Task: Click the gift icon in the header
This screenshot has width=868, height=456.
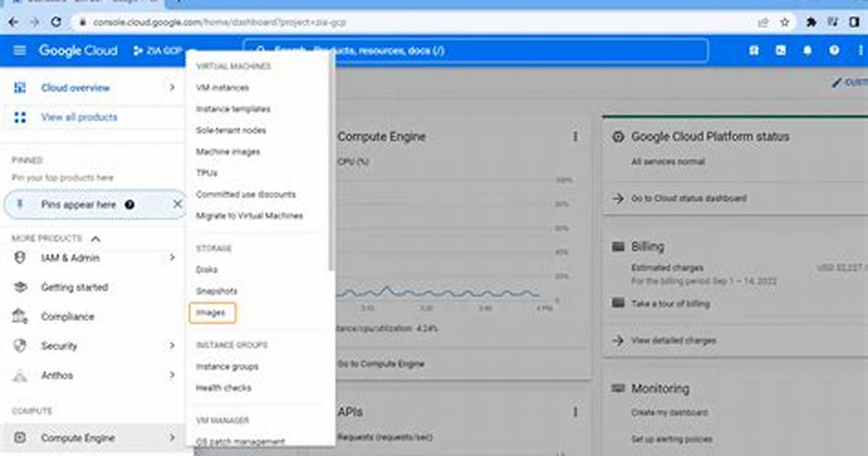Action: click(754, 50)
